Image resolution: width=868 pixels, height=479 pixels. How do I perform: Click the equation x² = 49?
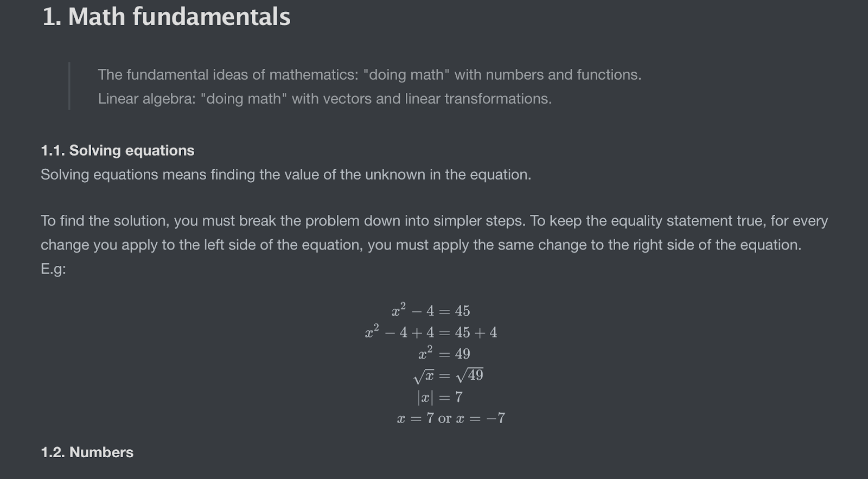(444, 354)
